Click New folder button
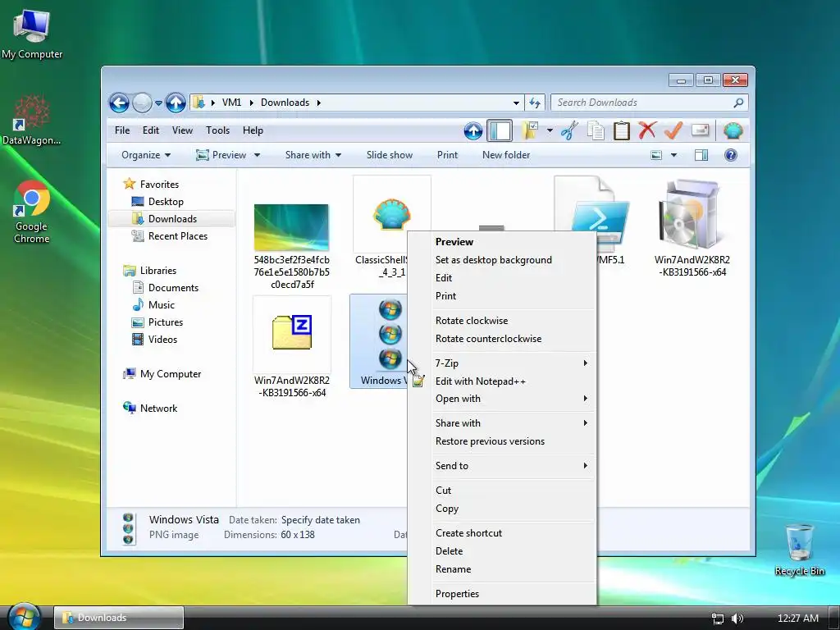Viewport: 840px width, 630px height. pos(505,155)
